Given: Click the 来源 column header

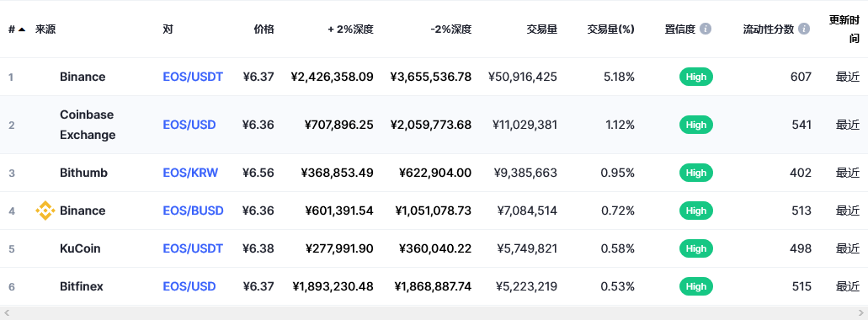Looking at the screenshot, I should tap(45, 29).
